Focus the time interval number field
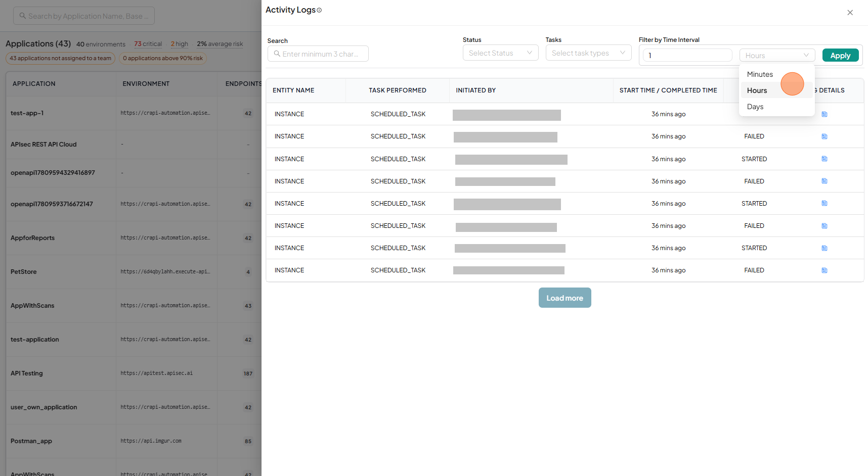This screenshot has height=476, width=868. point(687,55)
